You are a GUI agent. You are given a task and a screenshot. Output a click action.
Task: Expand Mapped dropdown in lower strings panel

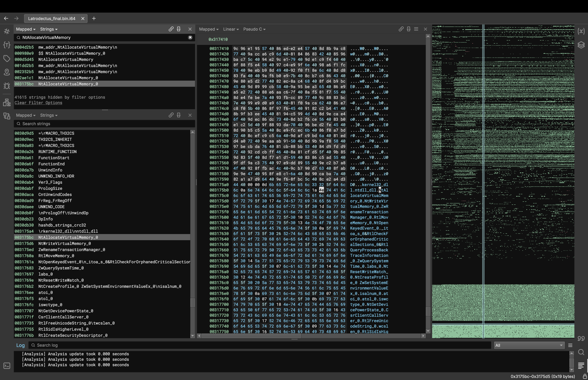[26, 115]
